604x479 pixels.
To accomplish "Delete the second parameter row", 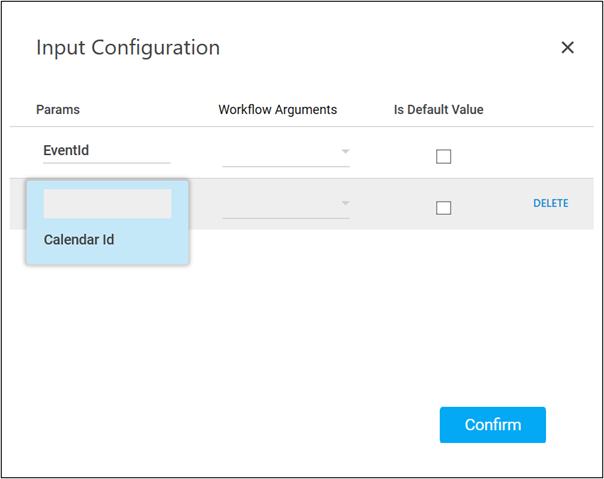I will tap(550, 203).
